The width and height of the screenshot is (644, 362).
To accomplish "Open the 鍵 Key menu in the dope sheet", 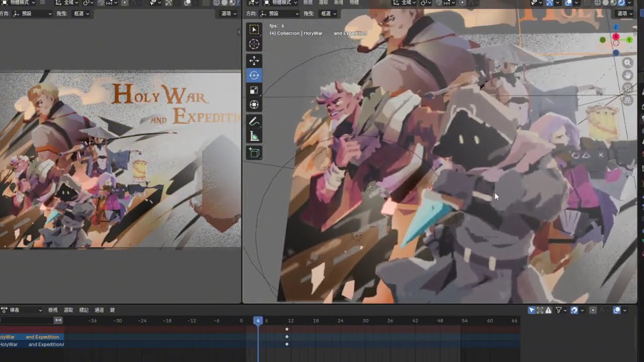I will coord(112,310).
